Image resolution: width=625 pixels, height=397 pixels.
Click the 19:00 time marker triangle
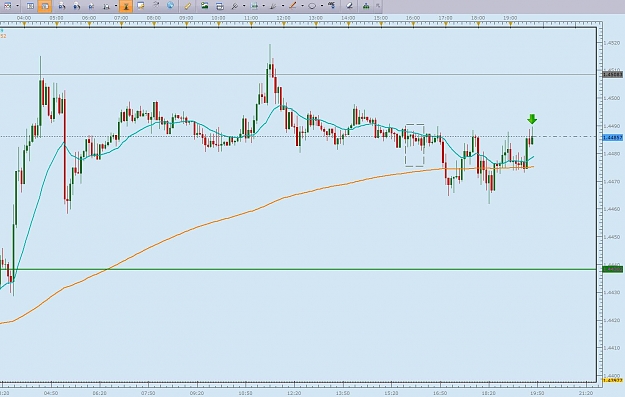click(x=511, y=25)
